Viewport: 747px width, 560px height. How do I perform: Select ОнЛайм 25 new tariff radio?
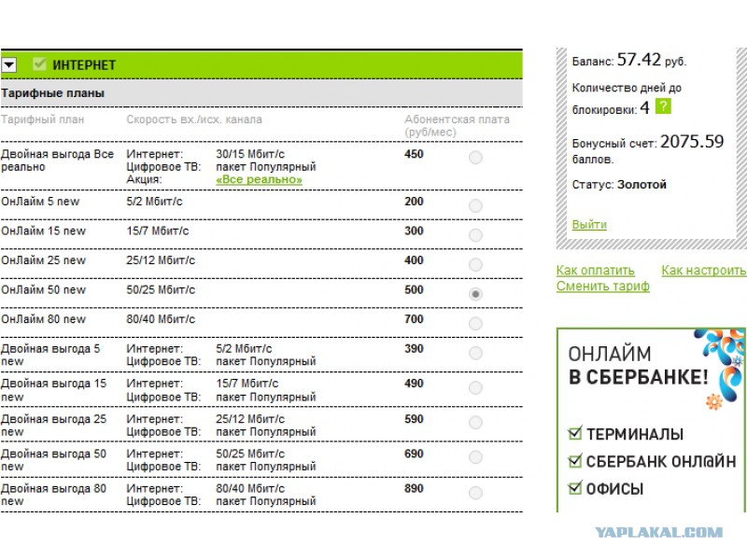(475, 265)
